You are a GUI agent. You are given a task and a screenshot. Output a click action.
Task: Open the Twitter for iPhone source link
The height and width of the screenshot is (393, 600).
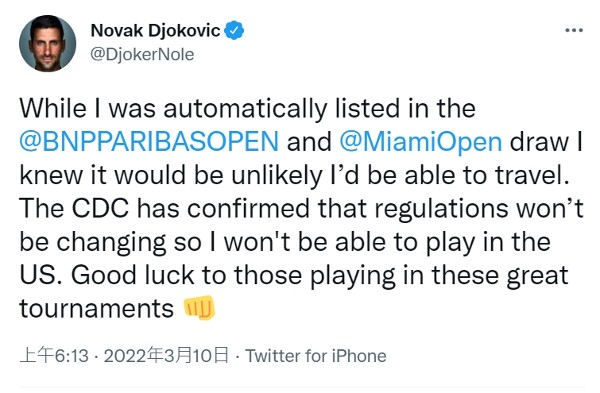tap(316, 356)
